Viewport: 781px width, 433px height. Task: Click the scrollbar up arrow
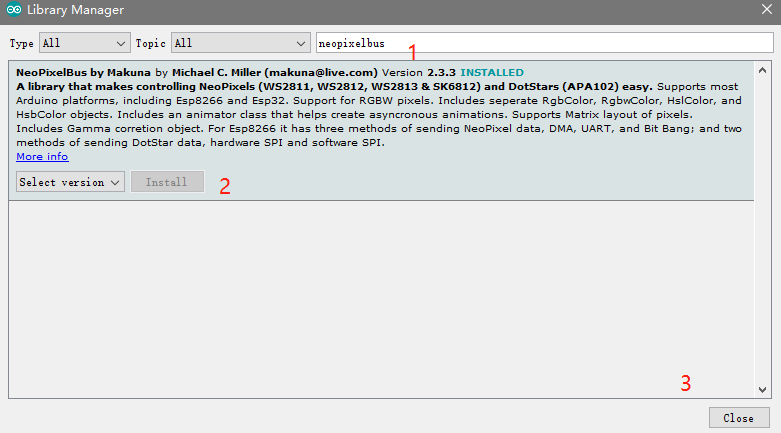[x=763, y=69]
